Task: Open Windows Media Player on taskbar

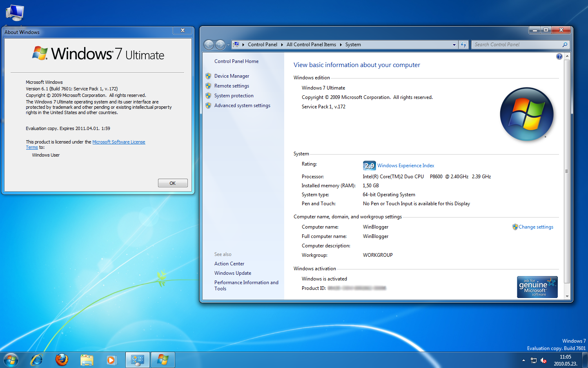Action: (x=111, y=360)
